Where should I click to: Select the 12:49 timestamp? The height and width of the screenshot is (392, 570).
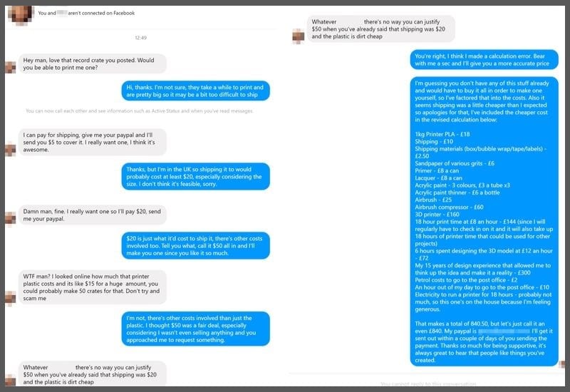coord(140,38)
